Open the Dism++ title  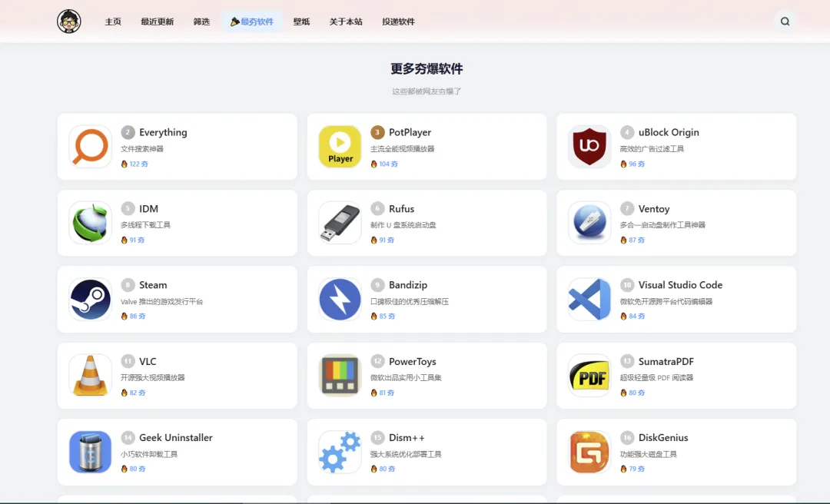tap(407, 438)
